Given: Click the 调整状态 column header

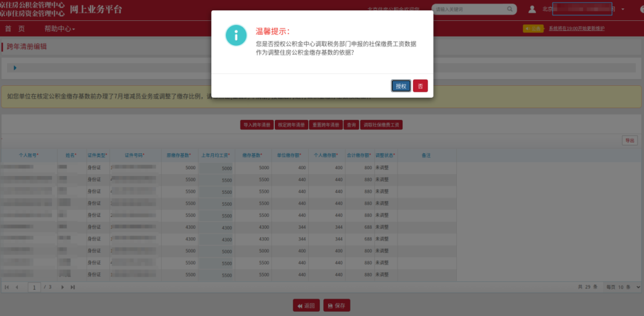Looking at the screenshot, I should (385, 156).
